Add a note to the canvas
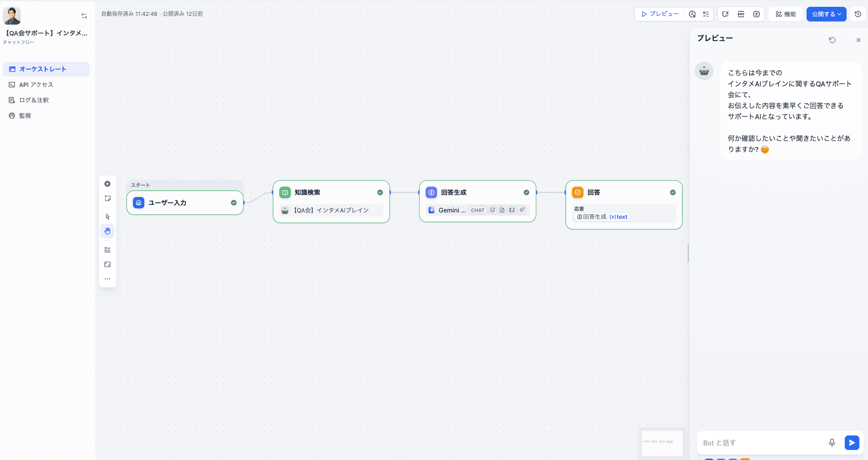 point(107,198)
